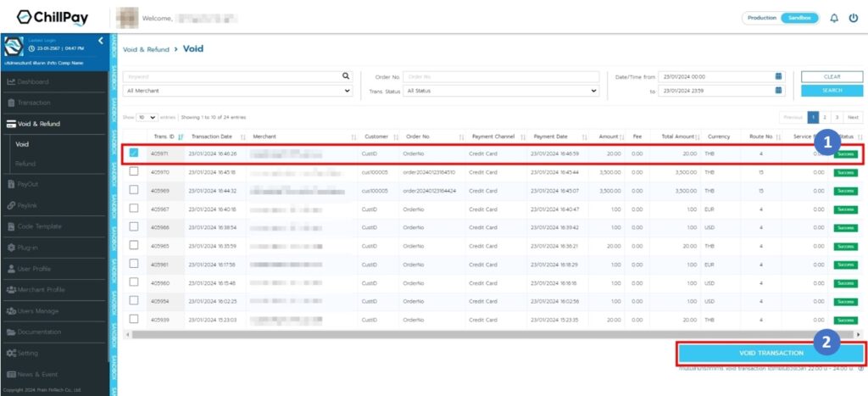This screenshot has width=868, height=396.
Task: Click the Dashboard chart icon in sidebar
Action: 11,82
